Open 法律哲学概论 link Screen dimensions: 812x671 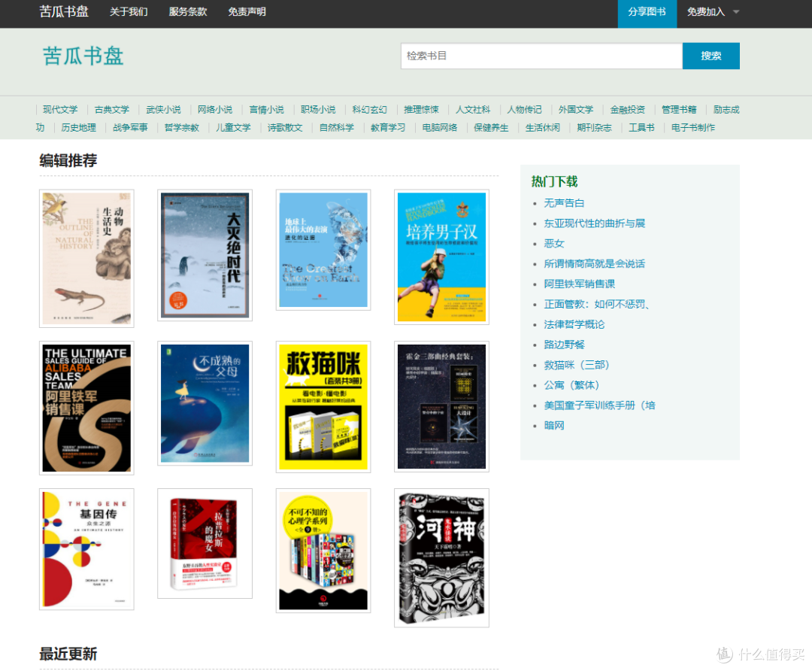click(574, 324)
